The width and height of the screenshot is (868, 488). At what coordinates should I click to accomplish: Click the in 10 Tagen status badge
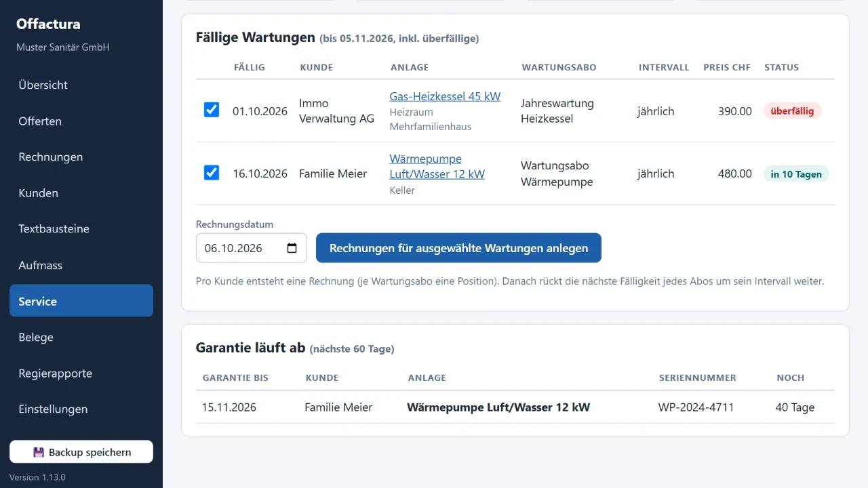tap(796, 174)
